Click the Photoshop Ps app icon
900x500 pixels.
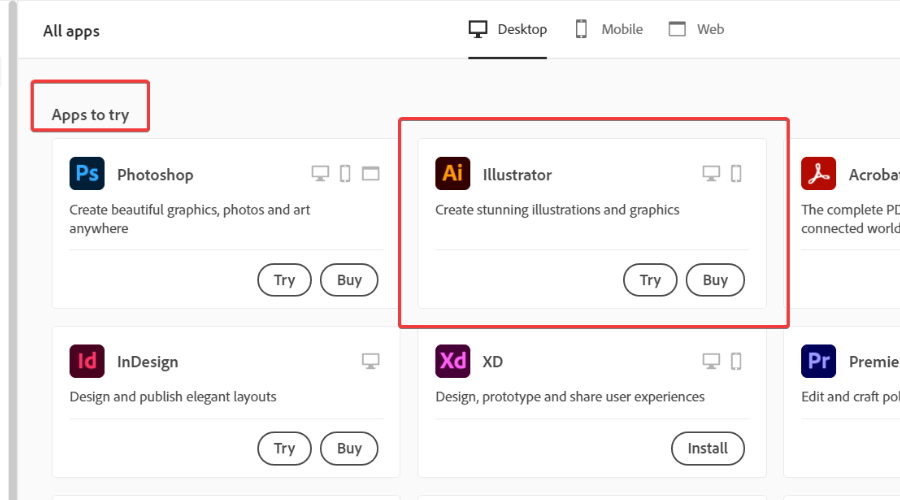click(x=87, y=173)
